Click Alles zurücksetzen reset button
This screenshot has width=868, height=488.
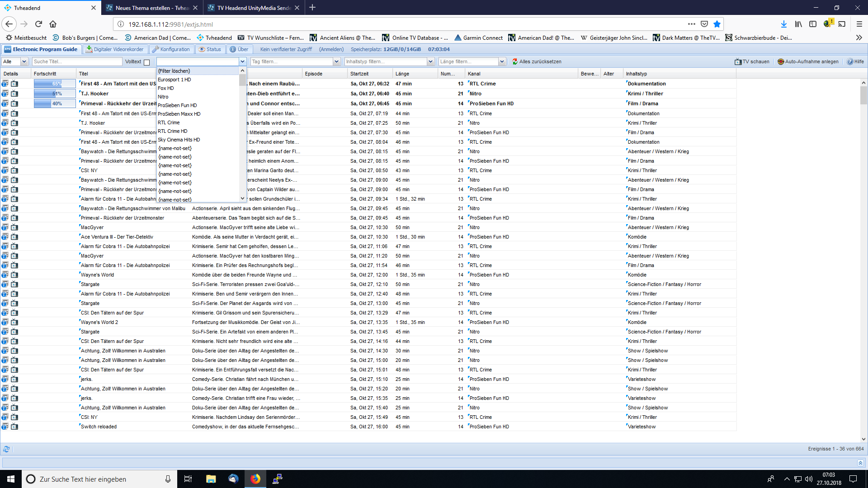tap(537, 61)
